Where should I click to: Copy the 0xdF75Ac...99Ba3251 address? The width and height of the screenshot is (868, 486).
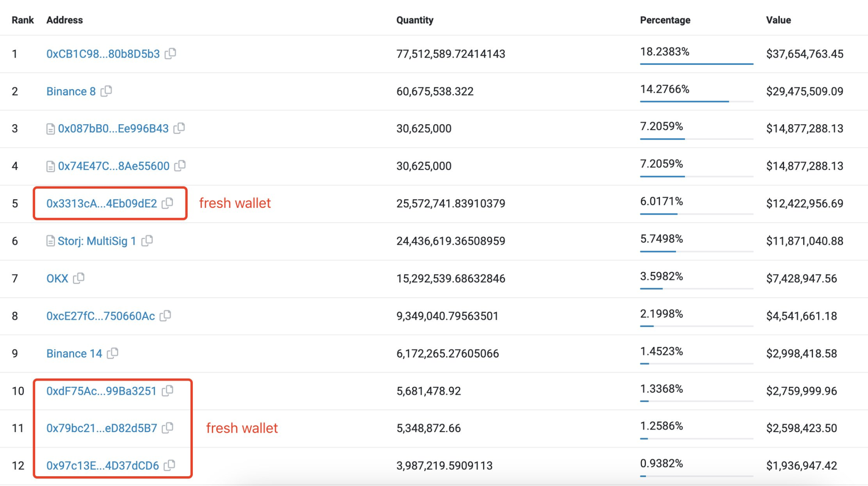click(x=169, y=391)
